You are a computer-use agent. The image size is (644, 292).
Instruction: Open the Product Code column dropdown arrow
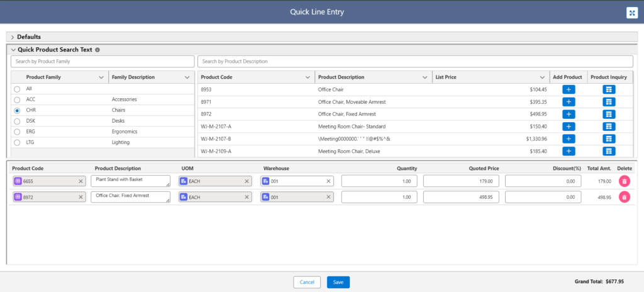tap(308, 77)
